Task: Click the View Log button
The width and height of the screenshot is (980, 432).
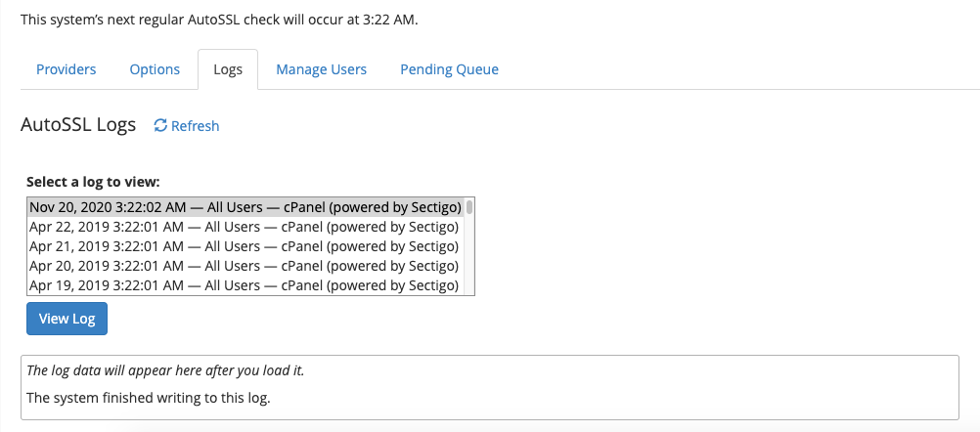Action: click(67, 319)
